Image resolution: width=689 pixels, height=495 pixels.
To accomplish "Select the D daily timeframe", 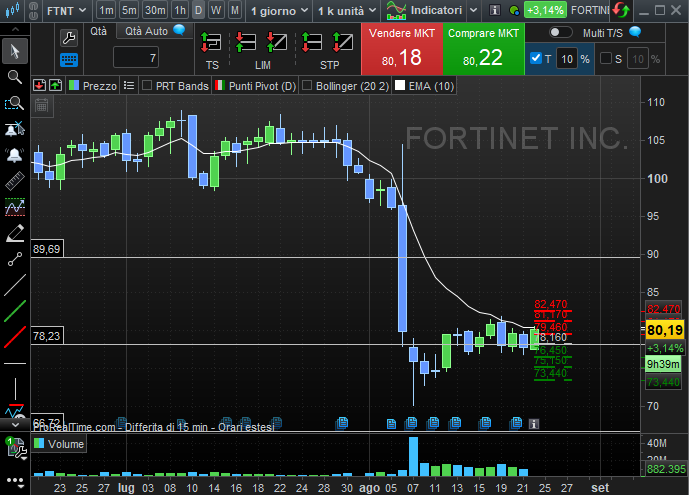I will click(198, 10).
